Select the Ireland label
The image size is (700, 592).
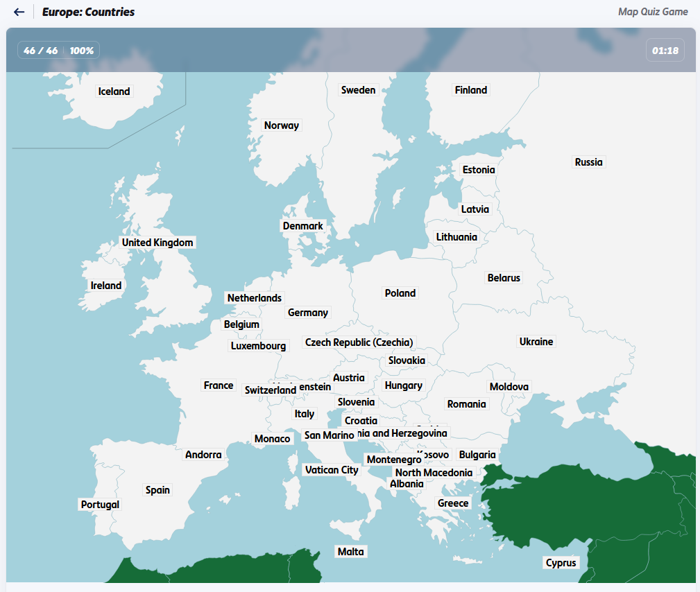point(106,286)
